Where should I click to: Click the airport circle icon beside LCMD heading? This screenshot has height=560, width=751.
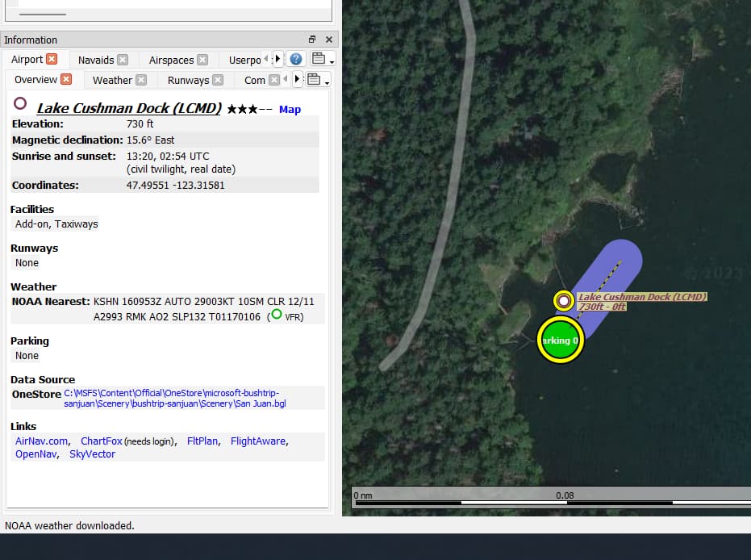20,103
